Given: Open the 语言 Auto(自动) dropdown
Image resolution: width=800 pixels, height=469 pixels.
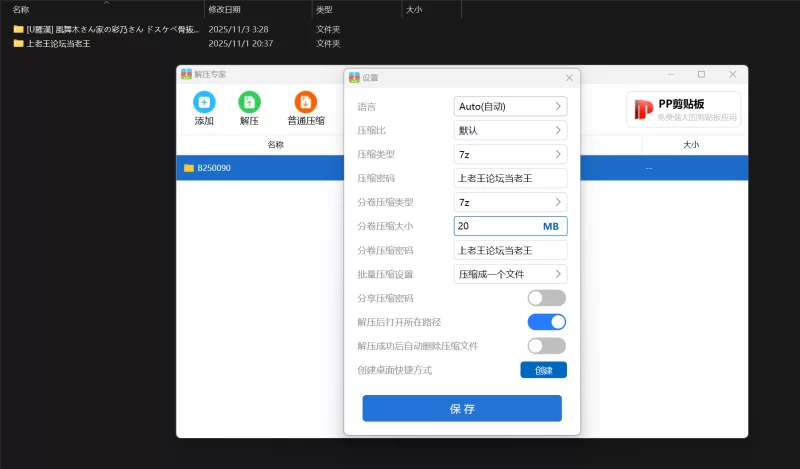Looking at the screenshot, I should (510, 106).
